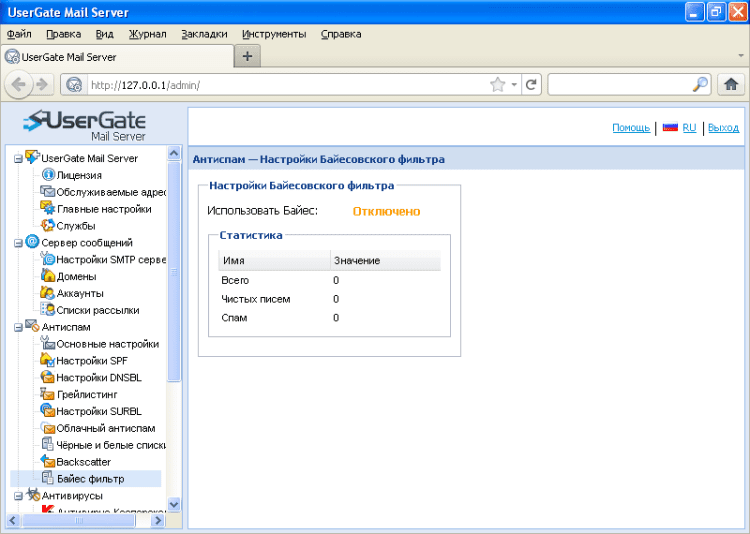
Task: Click the Чёрные и белые списки icon
Action: pyautogui.click(x=47, y=444)
